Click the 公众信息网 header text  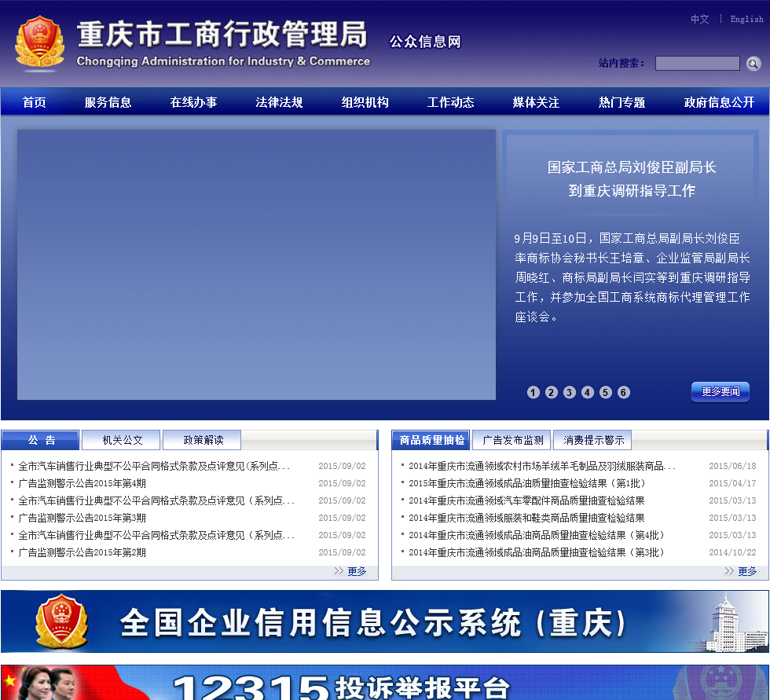425,42
